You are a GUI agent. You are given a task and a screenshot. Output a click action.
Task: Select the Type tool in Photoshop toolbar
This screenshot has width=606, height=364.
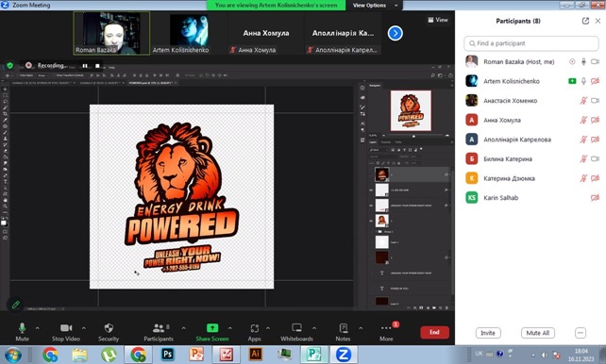[x=5, y=181]
